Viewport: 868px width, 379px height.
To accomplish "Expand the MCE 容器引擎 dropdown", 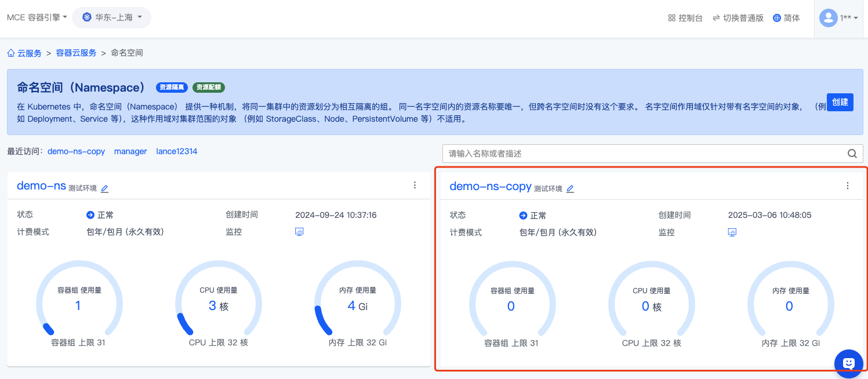I will pos(37,17).
